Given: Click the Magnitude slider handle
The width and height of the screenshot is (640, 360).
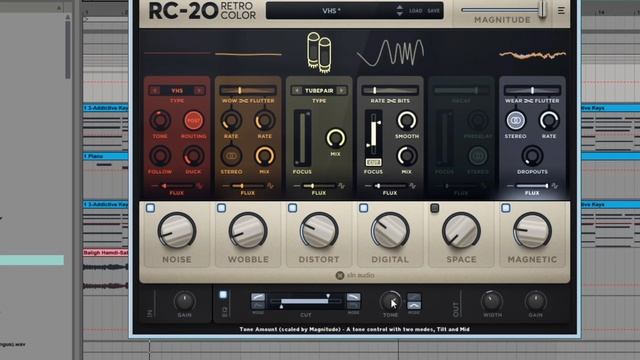Looking at the screenshot, I should coord(542,9).
